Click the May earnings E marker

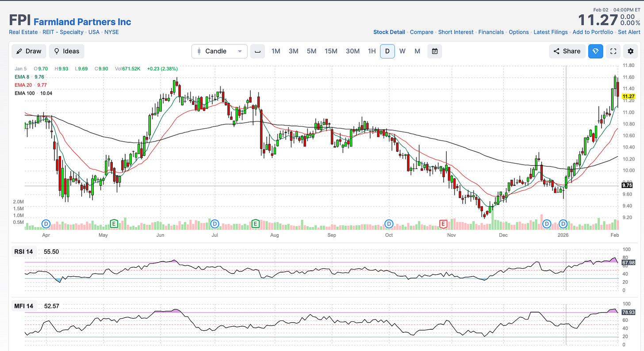114,224
